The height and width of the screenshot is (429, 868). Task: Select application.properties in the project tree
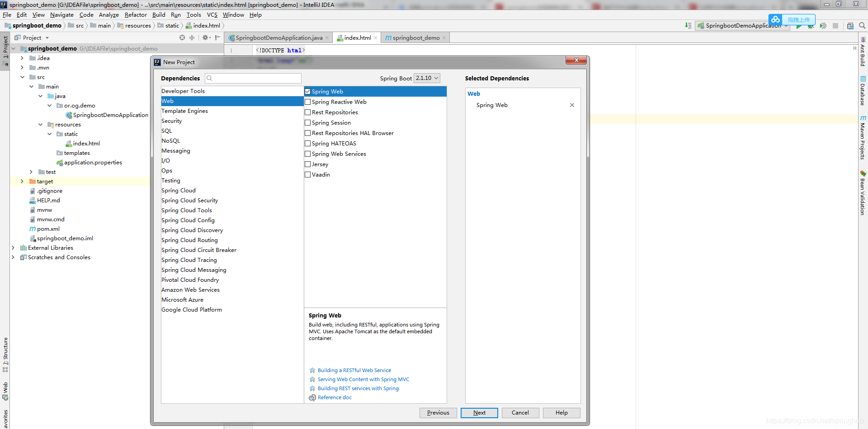tap(93, 163)
